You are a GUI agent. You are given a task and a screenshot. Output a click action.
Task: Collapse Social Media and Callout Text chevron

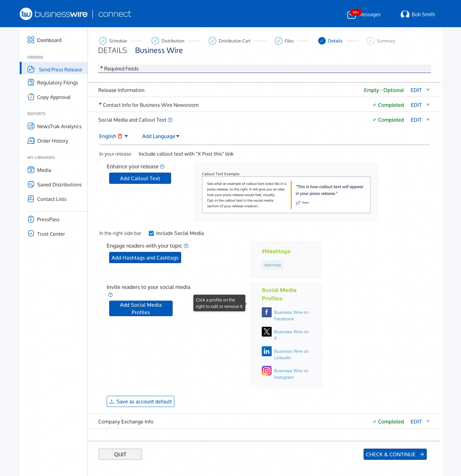(x=428, y=120)
